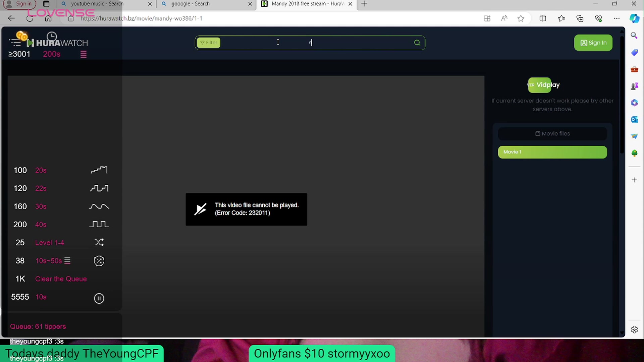Open the tab actions menu icon
Image resolution: width=644 pixels, height=362 pixels.
[x=46, y=4]
